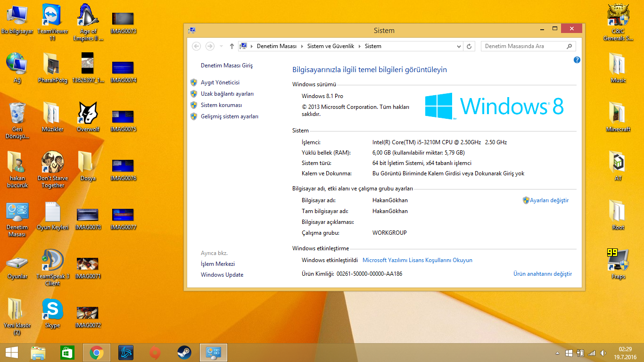Expand chevron after Denetim Masası breadcrumb

(302, 46)
